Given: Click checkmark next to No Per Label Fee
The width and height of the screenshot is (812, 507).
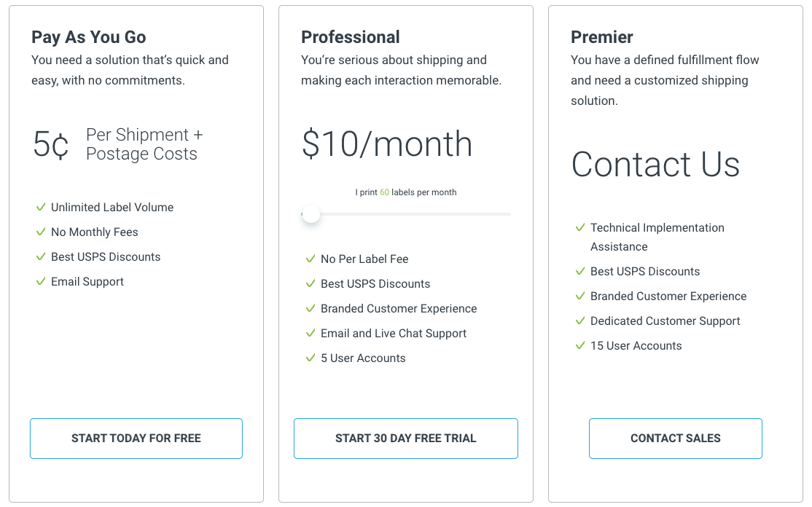Looking at the screenshot, I should tap(311, 259).
